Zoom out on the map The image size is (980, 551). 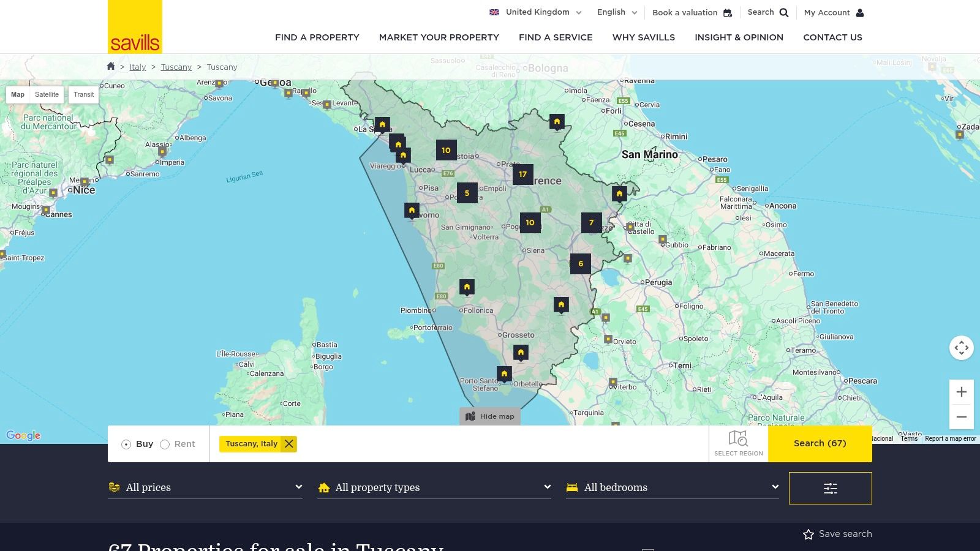[x=962, y=417]
